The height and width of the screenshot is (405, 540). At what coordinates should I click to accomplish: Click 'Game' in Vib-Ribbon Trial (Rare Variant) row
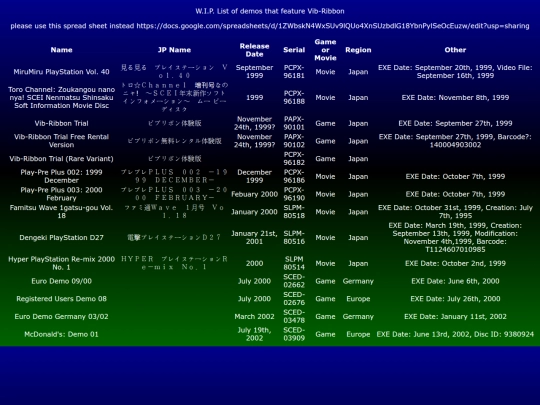[x=325, y=159]
